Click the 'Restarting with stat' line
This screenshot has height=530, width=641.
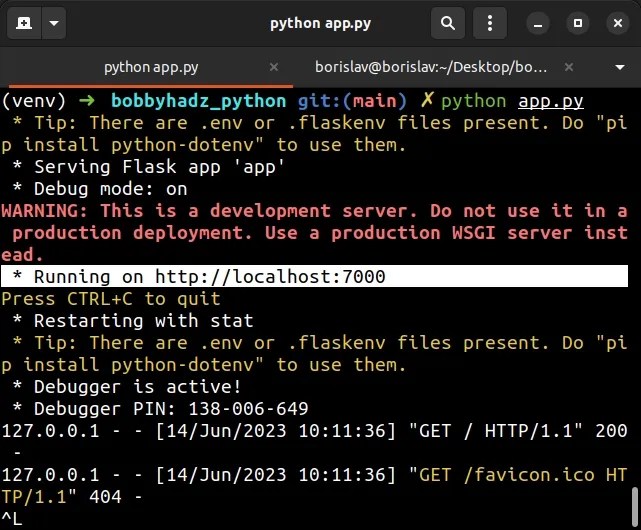pos(133,321)
